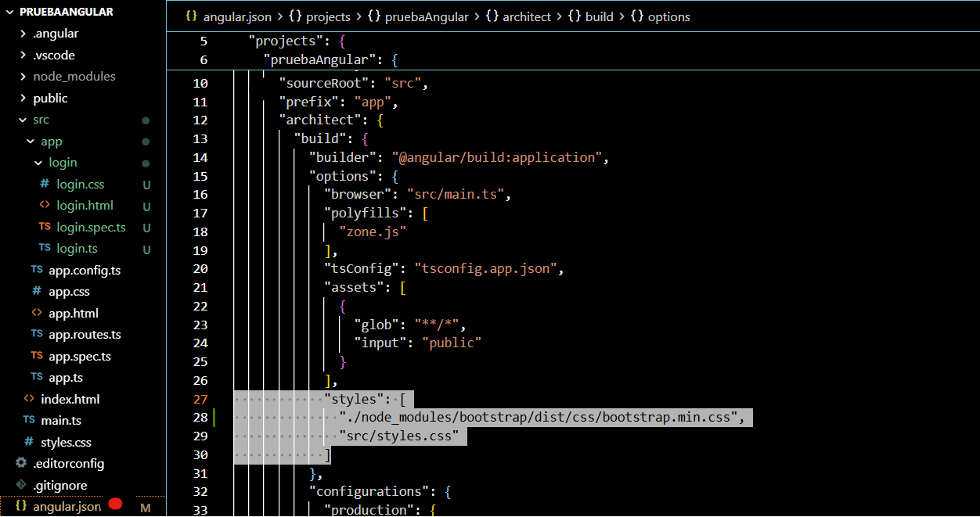
Task: Click the options breadcrumb item
Action: pos(668,16)
